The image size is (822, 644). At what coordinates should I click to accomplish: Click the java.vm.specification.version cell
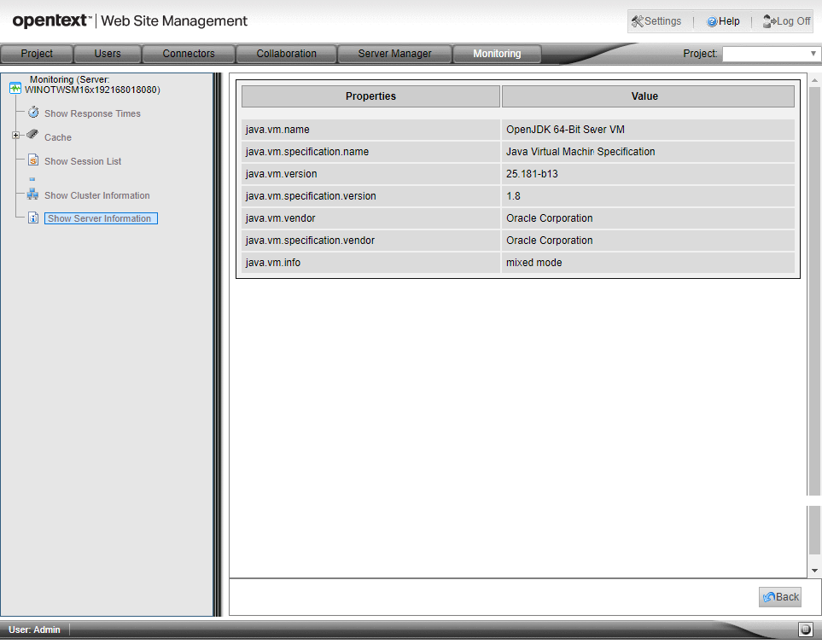click(x=370, y=196)
